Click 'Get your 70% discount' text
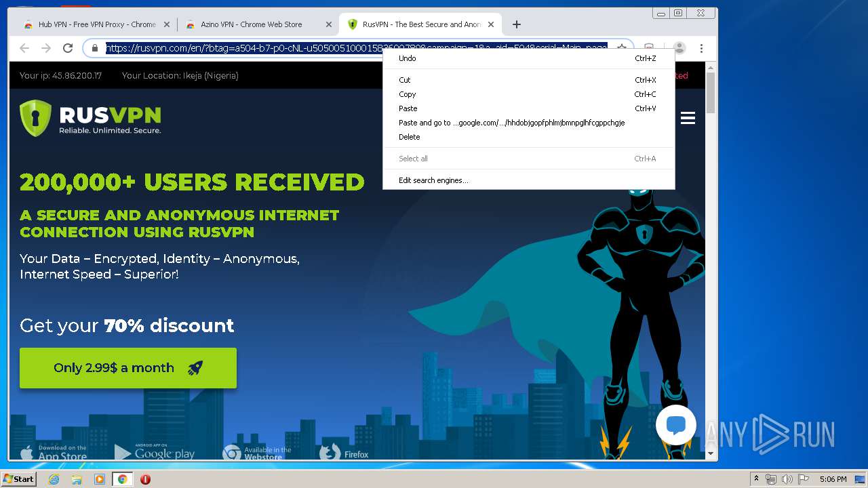 point(127,325)
